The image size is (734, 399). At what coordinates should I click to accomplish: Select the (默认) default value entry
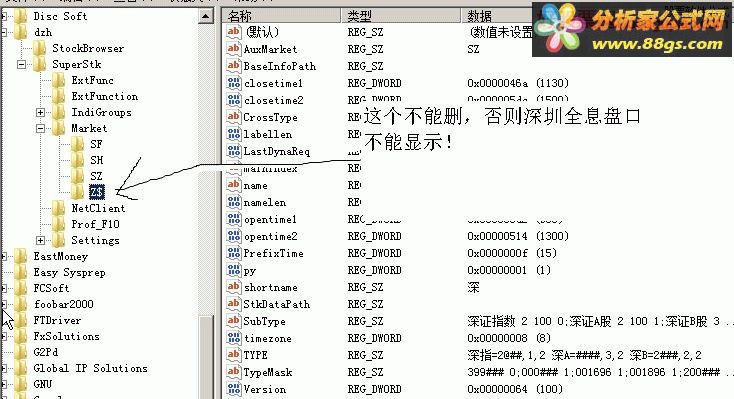(x=263, y=32)
